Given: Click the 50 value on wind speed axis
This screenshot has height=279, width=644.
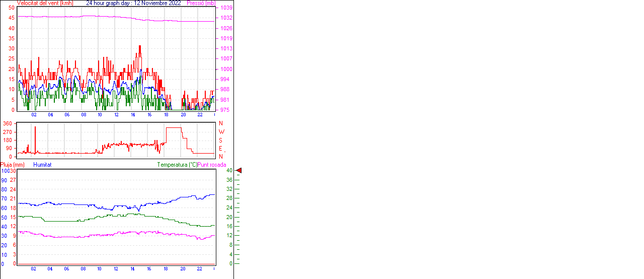Looking at the screenshot, I should click(12, 8).
